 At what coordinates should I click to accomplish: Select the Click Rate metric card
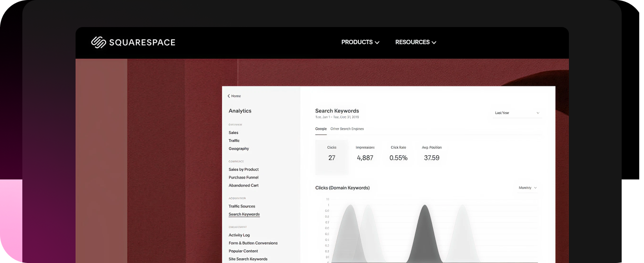point(398,153)
